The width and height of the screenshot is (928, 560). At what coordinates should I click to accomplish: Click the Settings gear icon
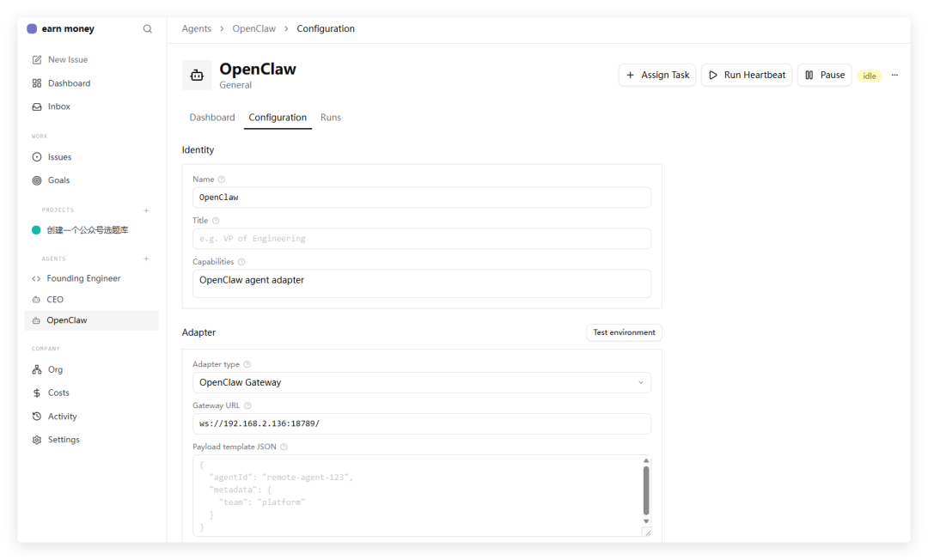(x=37, y=440)
